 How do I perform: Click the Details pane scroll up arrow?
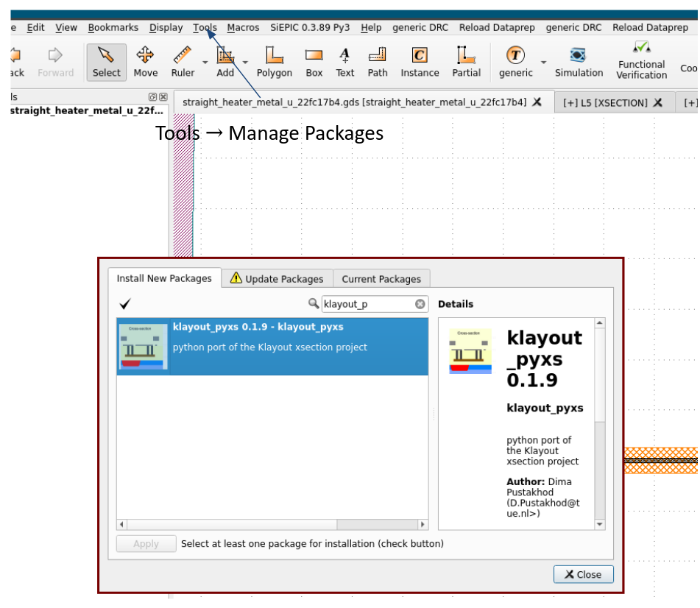[600, 322]
